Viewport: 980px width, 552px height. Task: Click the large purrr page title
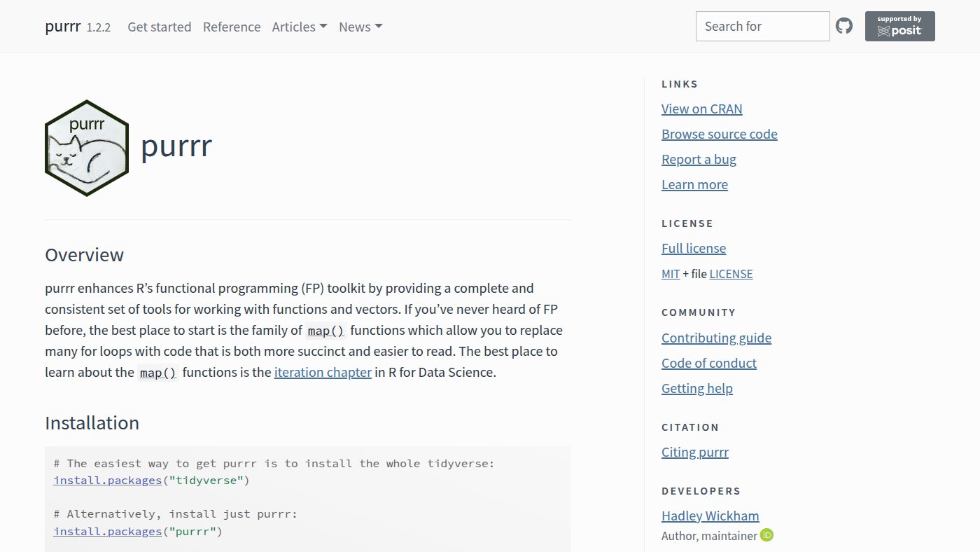(x=176, y=146)
